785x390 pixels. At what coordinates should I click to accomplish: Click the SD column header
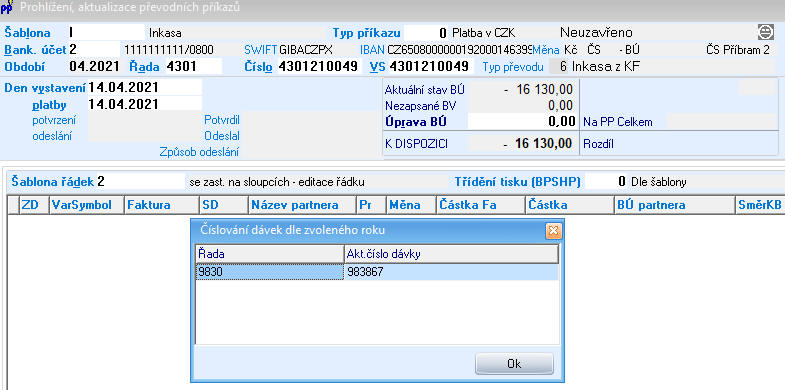coord(224,205)
